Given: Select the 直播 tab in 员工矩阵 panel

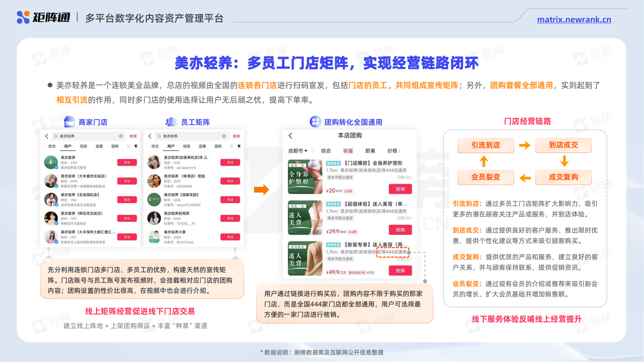Looking at the screenshot, I should point(202,146).
